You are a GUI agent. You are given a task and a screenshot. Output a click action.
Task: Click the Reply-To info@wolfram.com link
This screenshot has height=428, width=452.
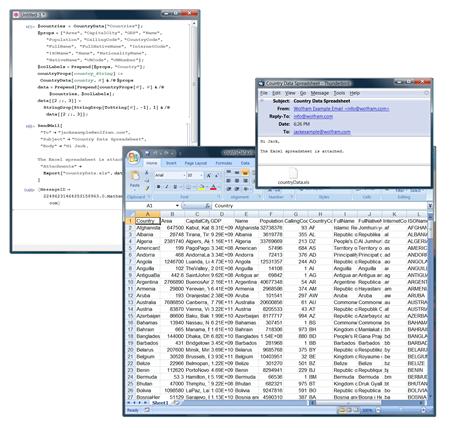point(313,116)
